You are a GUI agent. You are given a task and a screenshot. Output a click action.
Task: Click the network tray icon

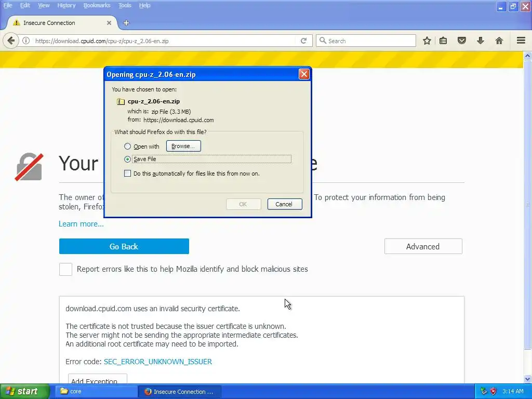[x=484, y=391]
